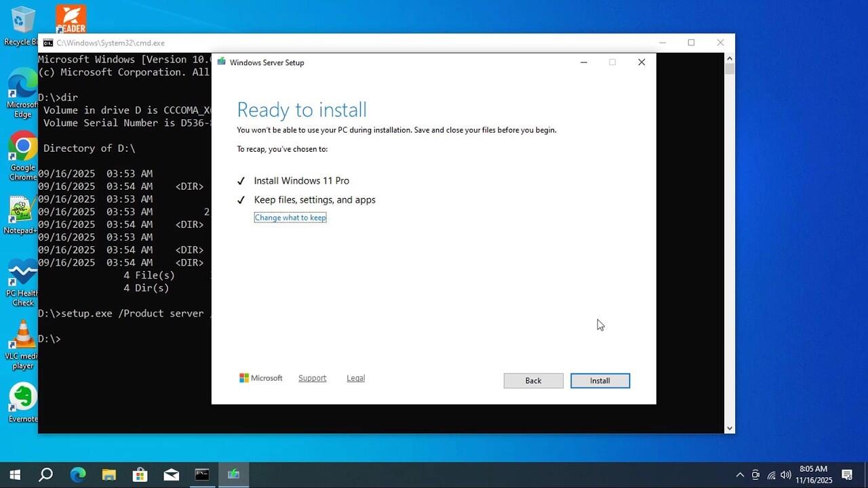Click the Install button
The image size is (868, 488).
coord(600,381)
